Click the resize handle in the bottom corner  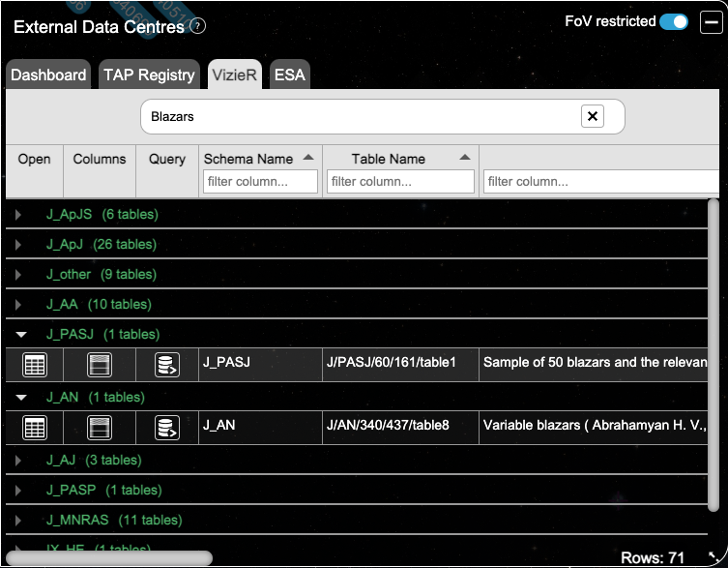tap(713, 556)
